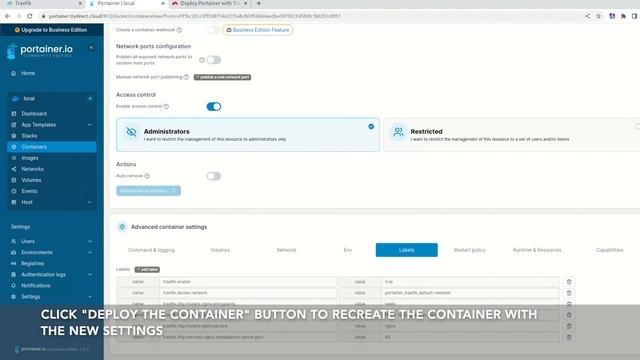Click the browser back arrow

(7, 16)
